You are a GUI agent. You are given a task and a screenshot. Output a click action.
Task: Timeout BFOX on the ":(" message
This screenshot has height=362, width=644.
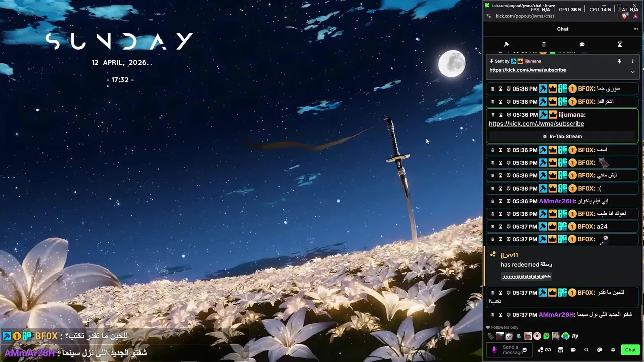[x=501, y=189]
